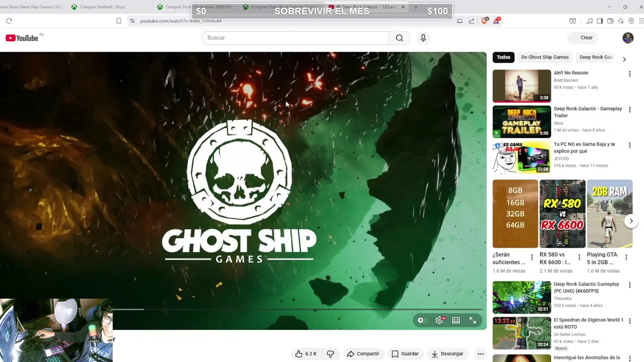Select the Deep Rock Ga... filter chip

597,57
